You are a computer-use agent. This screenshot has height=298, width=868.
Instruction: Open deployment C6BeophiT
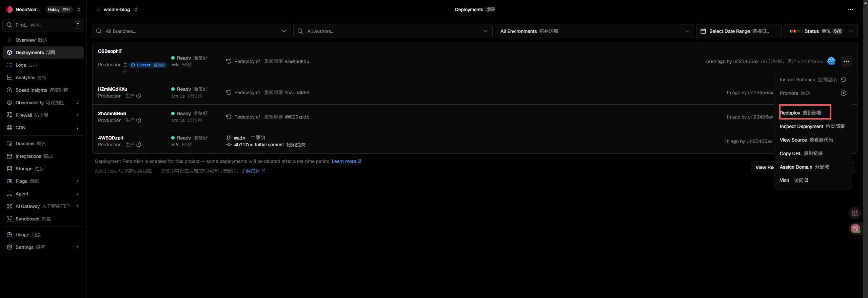click(110, 51)
